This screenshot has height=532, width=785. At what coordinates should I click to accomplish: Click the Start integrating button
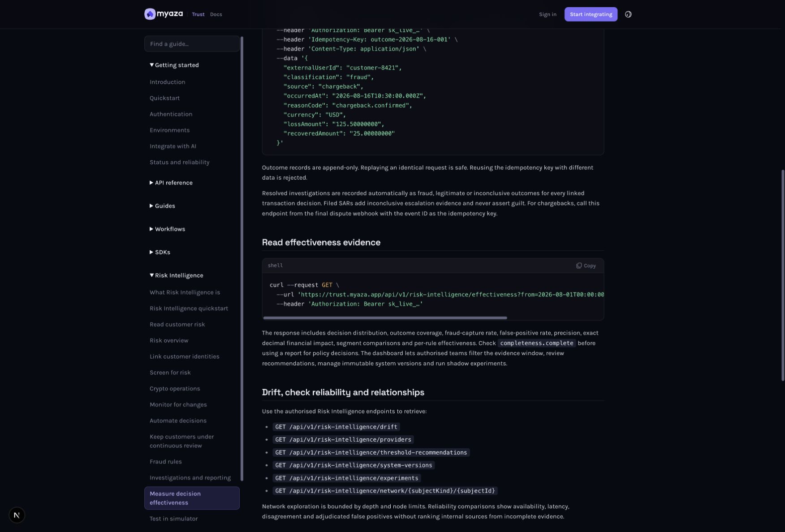[591, 14]
